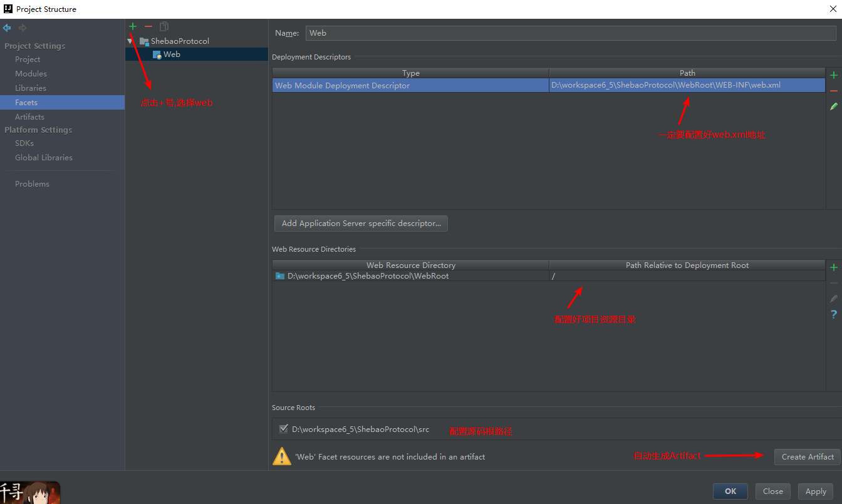Click the '/' relative path cell
The height and width of the screenshot is (504, 842).
(687, 276)
